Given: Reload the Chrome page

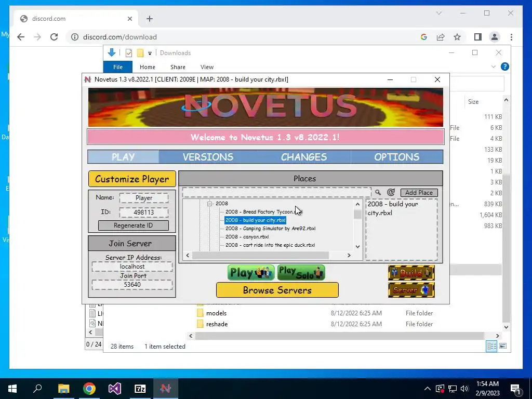Looking at the screenshot, I should pos(54,37).
